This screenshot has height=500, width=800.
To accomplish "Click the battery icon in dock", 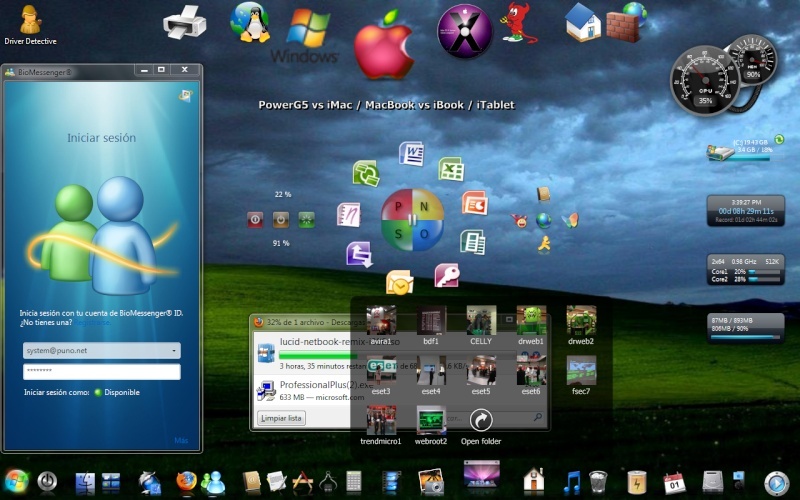I will pos(637,482).
